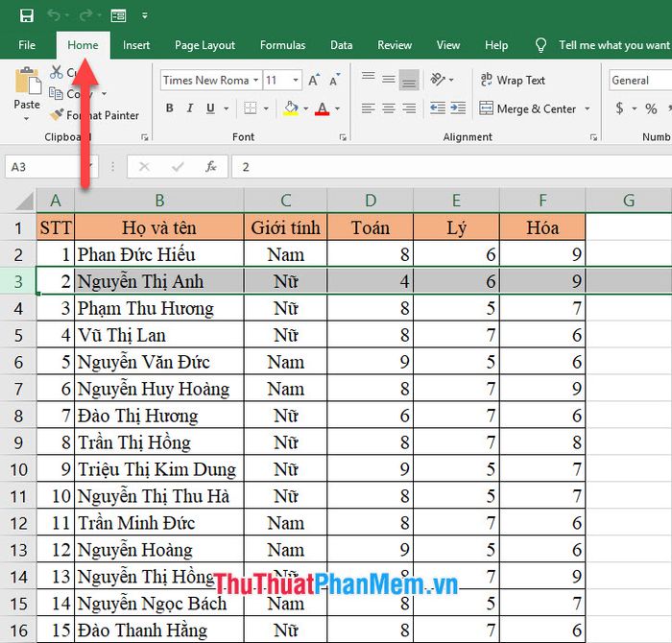
Task: Click the Paste clipboard icon
Action: (28, 81)
